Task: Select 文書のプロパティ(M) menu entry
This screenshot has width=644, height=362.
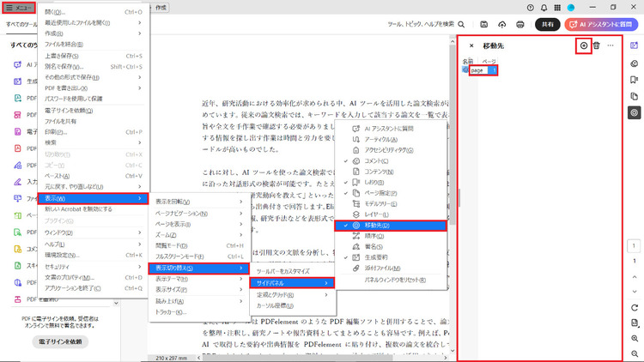Action: point(94,277)
